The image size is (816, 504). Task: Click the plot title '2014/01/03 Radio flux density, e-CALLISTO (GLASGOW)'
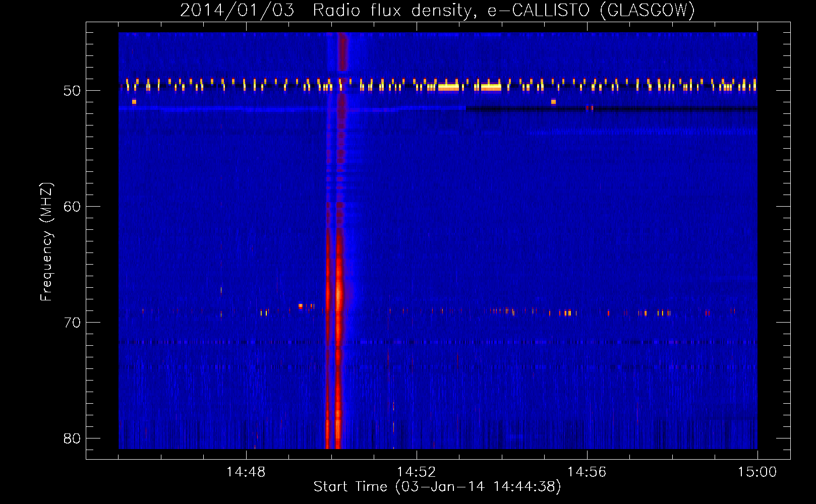(437, 10)
